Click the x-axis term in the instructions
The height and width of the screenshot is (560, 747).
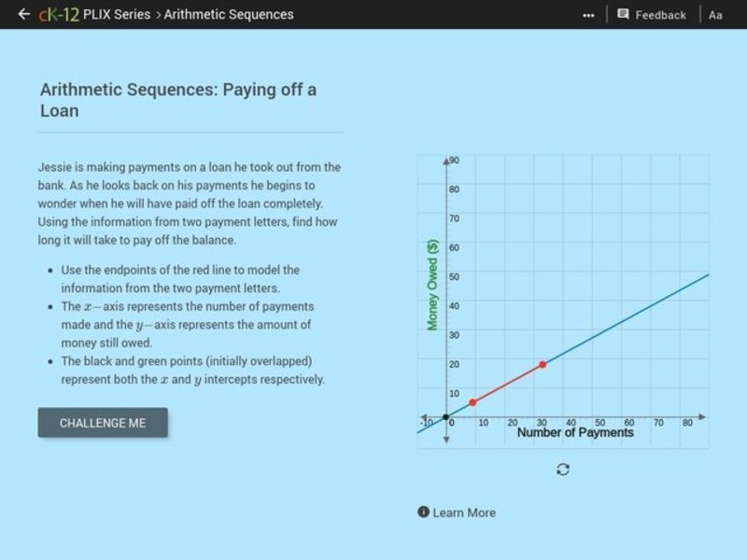106,306
